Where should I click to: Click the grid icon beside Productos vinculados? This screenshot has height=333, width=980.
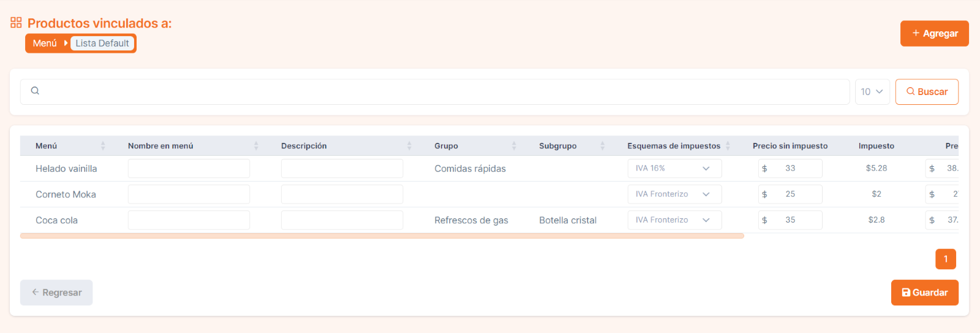tap(16, 23)
